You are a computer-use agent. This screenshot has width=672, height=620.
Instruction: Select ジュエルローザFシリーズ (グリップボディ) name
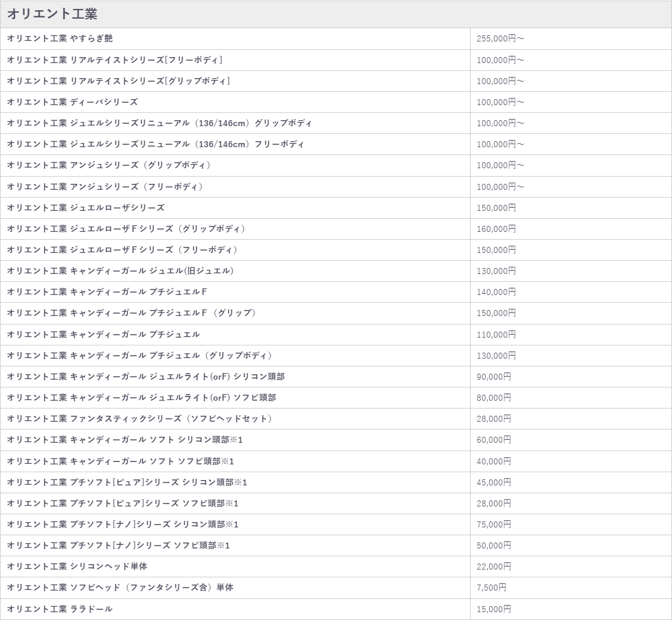click(x=126, y=229)
